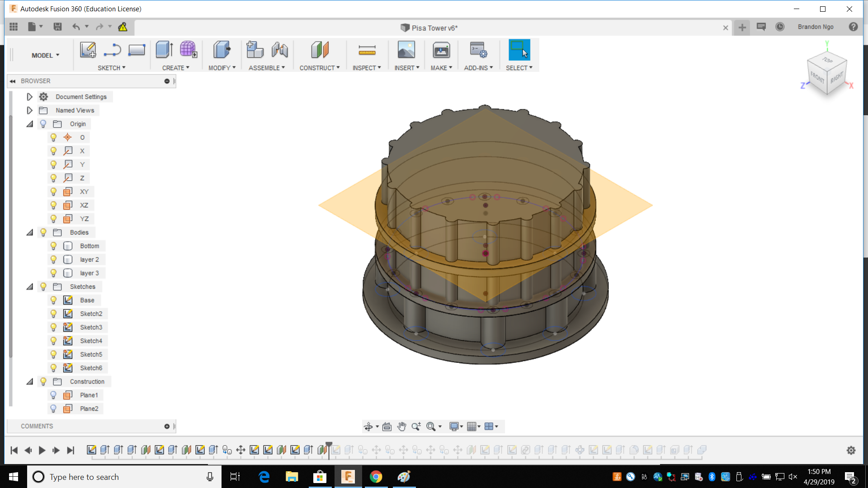Click the Offset Plane construct icon
The height and width of the screenshot is (488, 868).
320,50
